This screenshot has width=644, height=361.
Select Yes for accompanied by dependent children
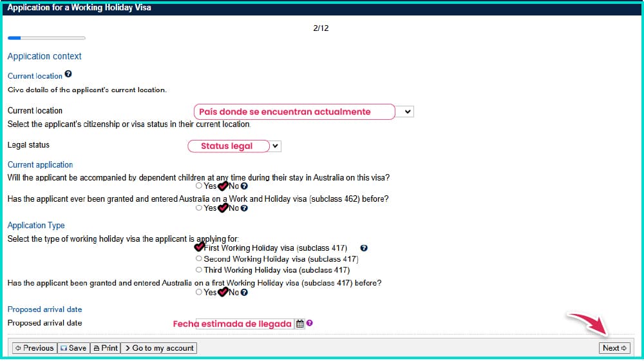pos(199,186)
